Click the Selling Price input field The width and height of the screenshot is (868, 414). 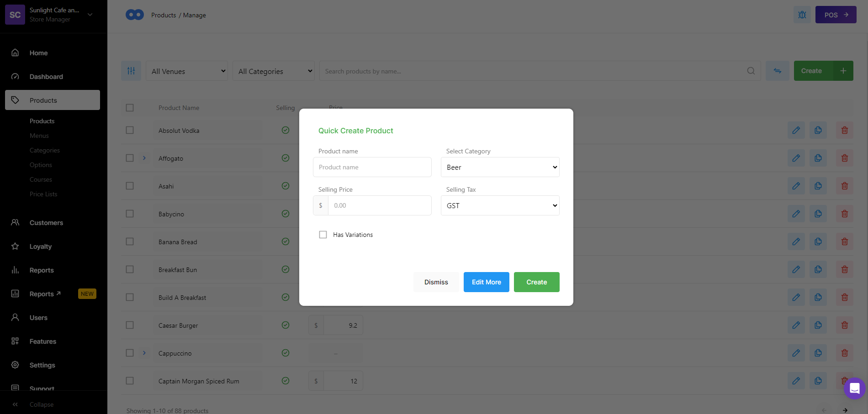(x=379, y=205)
